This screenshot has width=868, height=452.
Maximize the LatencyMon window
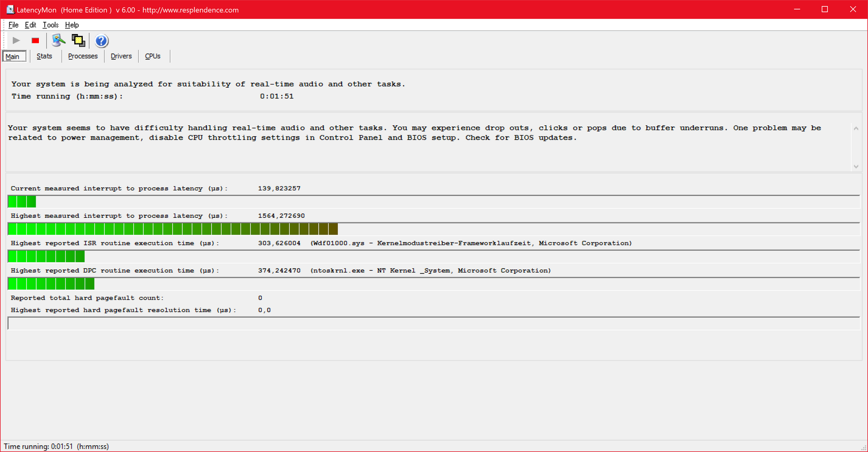pyautogui.click(x=825, y=9)
